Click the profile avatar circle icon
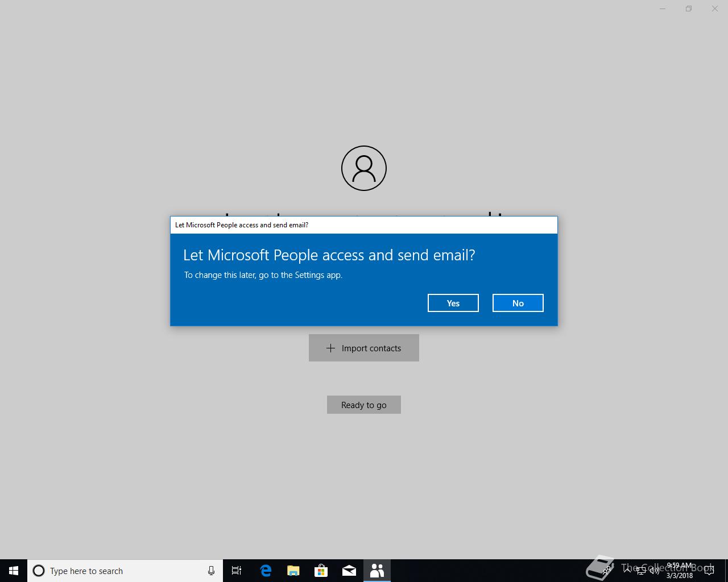Viewport: 728px width, 582px height. [364, 168]
